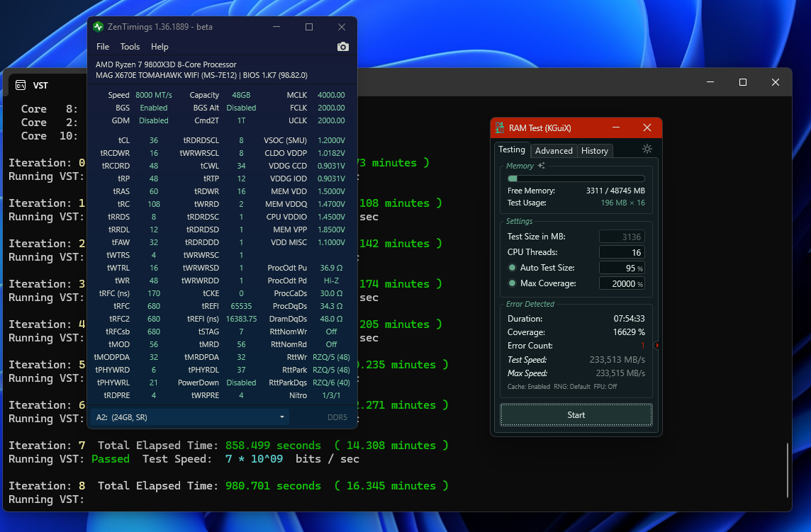
Task: Close the ZenTimings window
Action: 342,27
